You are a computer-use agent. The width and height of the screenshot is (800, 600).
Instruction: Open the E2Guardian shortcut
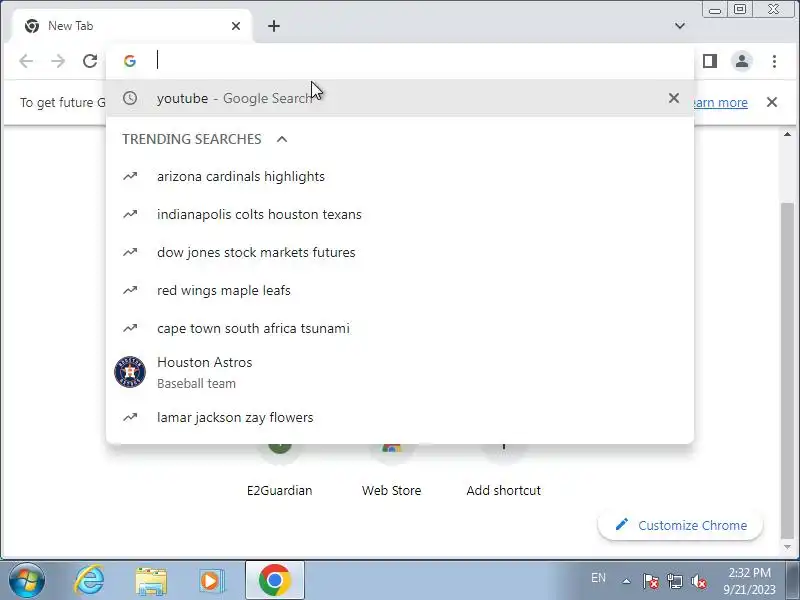point(280,472)
